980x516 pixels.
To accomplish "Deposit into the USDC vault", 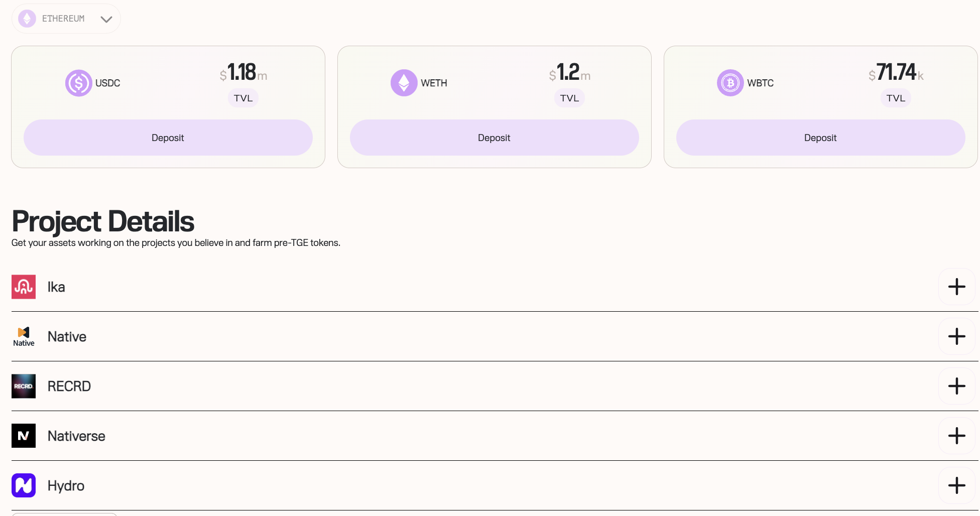I will (x=168, y=138).
